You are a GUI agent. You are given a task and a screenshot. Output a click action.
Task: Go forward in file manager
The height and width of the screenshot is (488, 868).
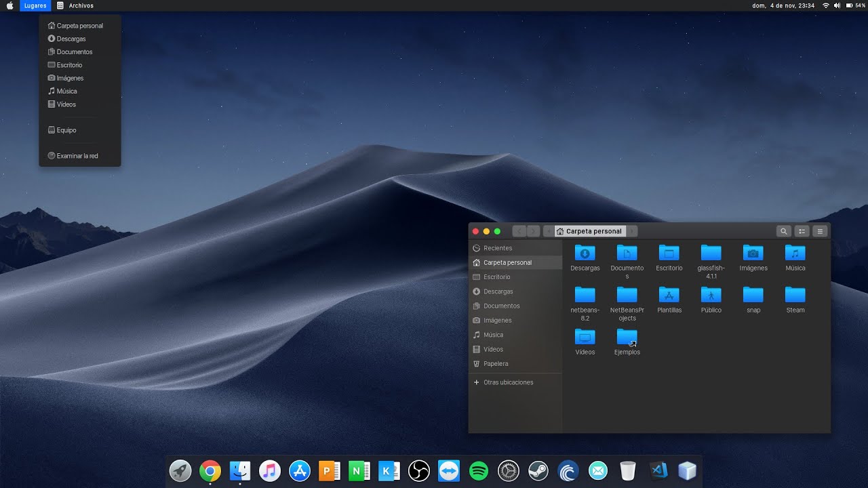pyautogui.click(x=534, y=231)
